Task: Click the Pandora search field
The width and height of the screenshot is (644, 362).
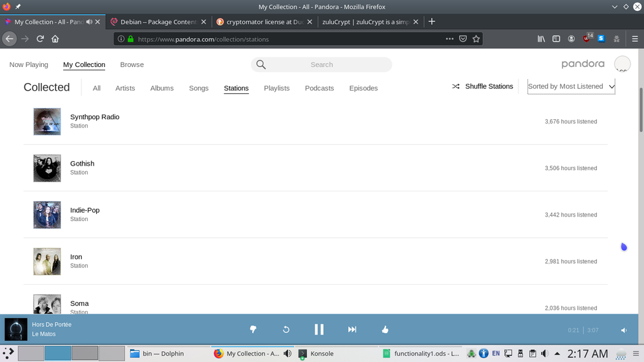Action: pyautogui.click(x=321, y=64)
